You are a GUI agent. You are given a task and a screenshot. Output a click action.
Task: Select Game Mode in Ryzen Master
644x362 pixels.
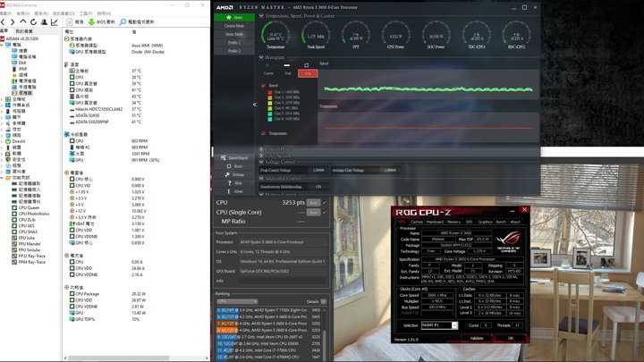click(234, 34)
